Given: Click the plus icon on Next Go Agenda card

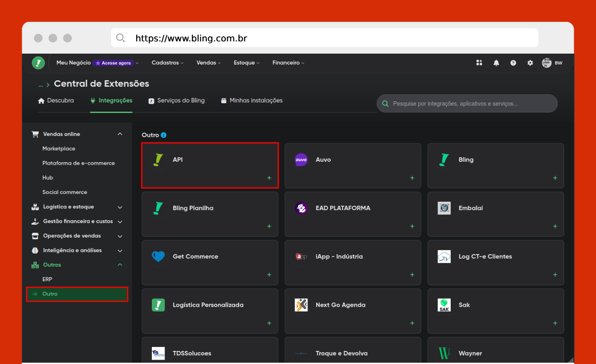Looking at the screenshot, I should click(x=412, y=323).
